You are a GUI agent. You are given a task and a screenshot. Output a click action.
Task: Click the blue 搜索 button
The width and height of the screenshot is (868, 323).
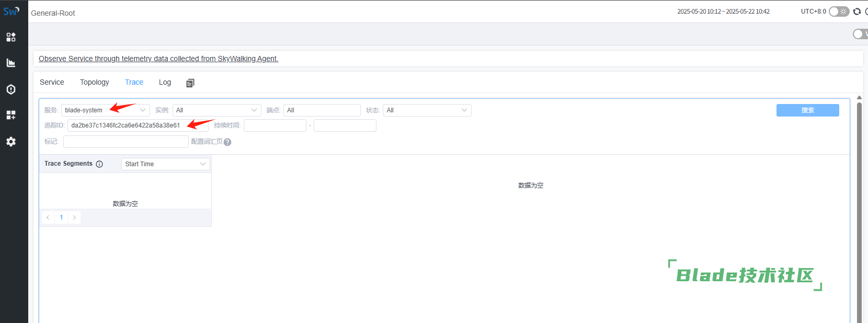click(x=808, y=110)
